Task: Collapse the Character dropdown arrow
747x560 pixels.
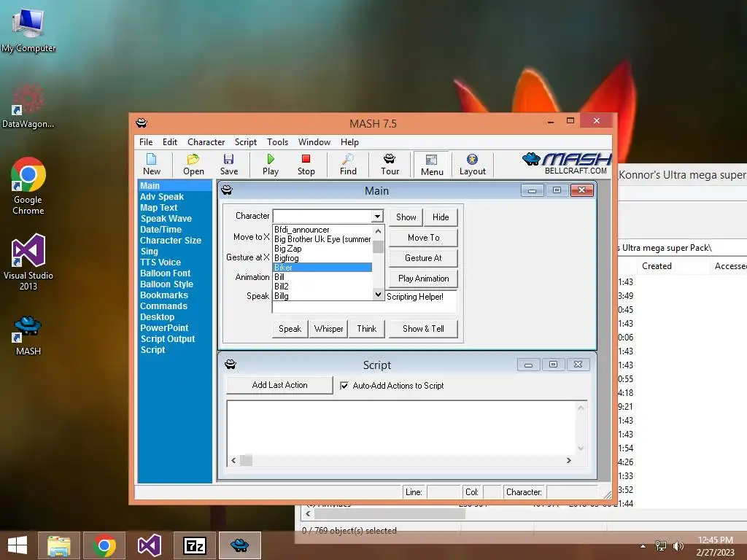Action: (x=377, y=216)
